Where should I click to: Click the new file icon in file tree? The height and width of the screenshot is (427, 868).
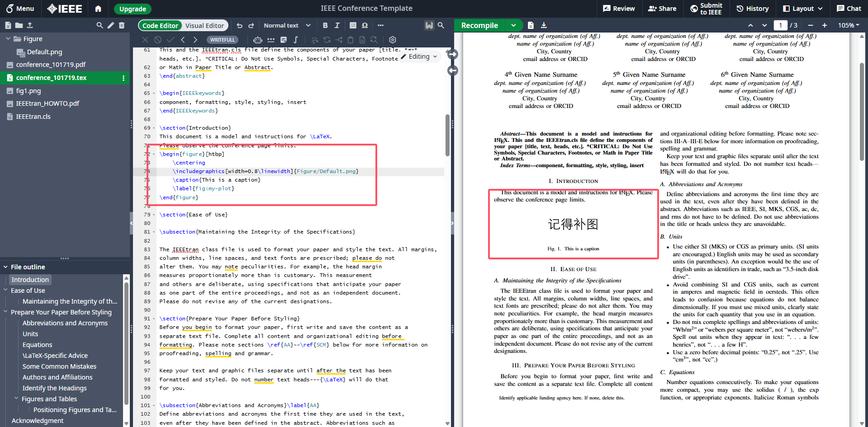point(8,25)
